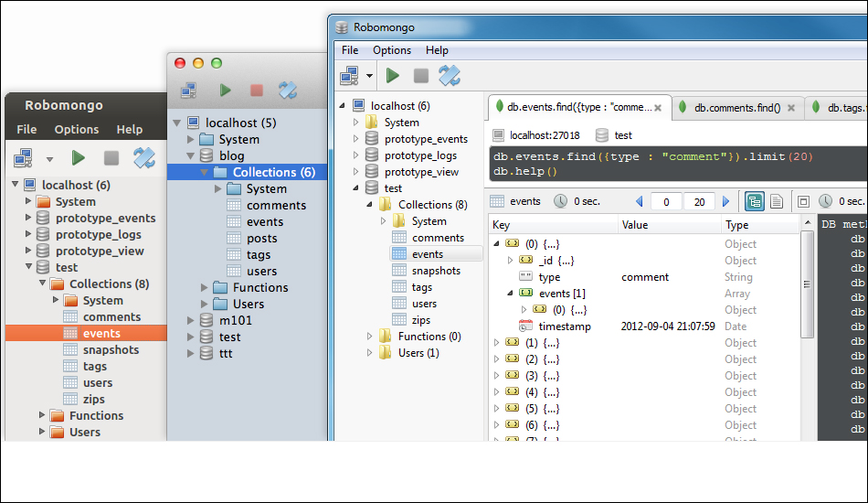This screenshot has width=868, height=503.
Task: Open Help menu in Windows Robomongo
Action: pyautogui.click(x=437, y=50)
